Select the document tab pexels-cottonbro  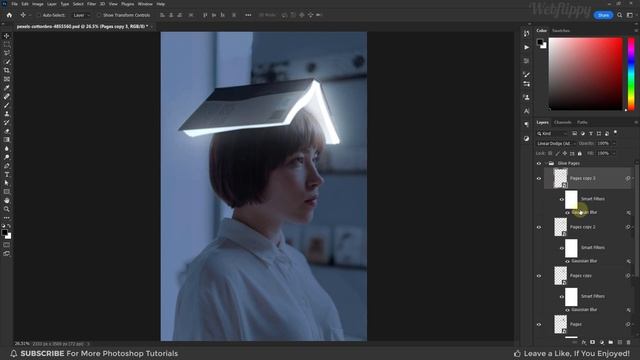click(x=82, y=27)
